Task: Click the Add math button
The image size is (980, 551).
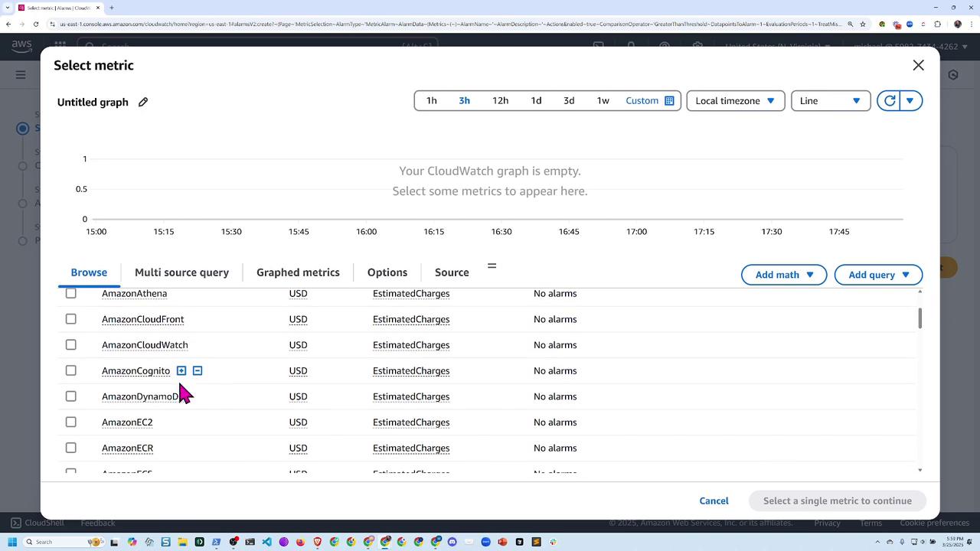Action: (x=783, y=275)
